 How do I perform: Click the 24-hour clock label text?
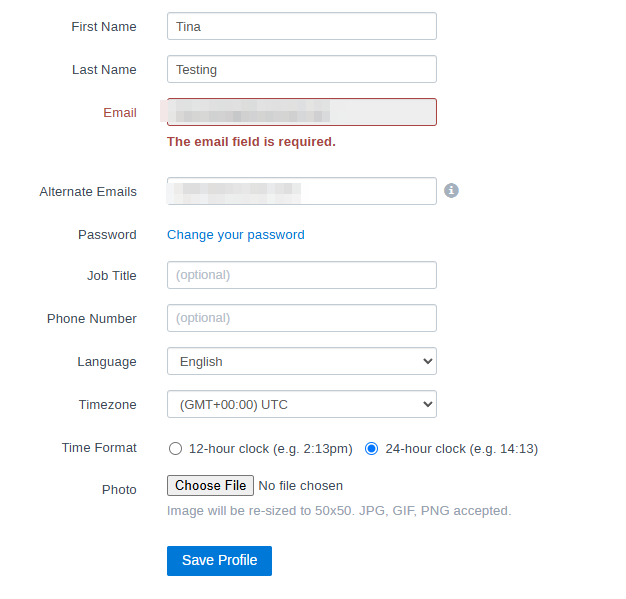[x=461, y=449]
